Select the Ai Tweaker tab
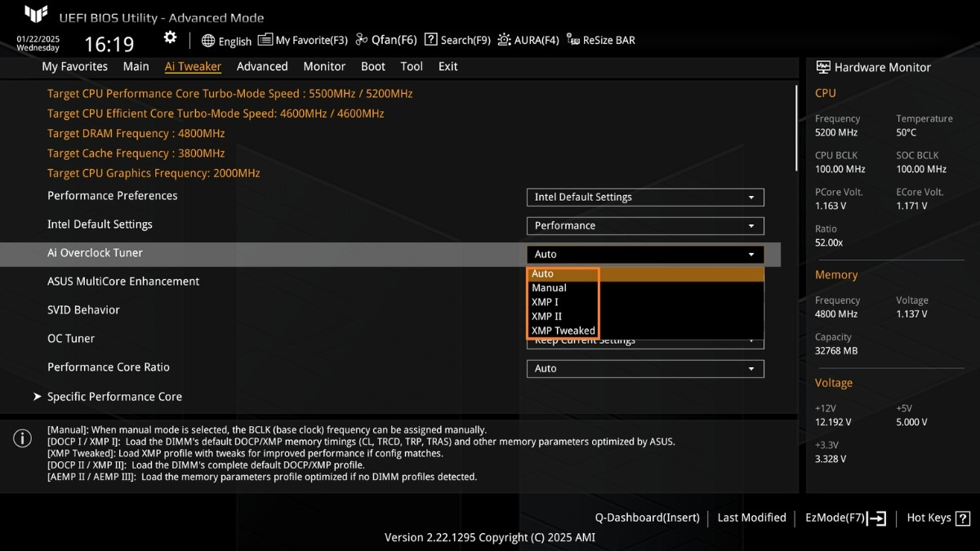This screenshot has width=980, height=551. (193, 67)
